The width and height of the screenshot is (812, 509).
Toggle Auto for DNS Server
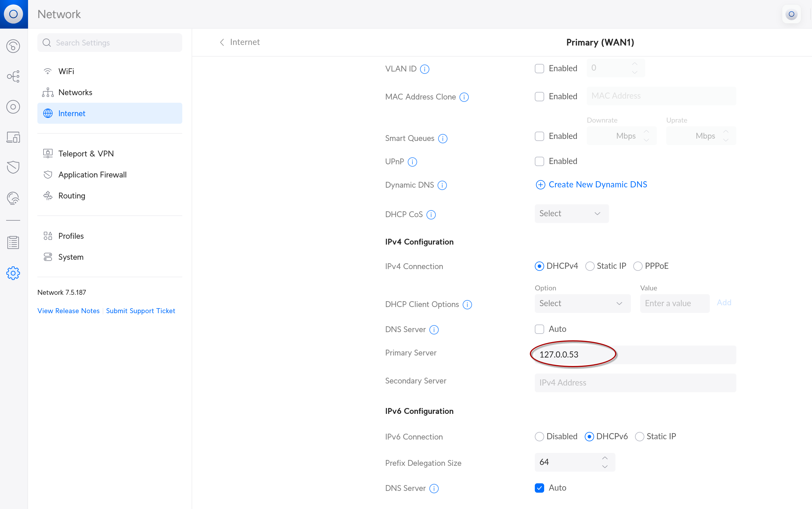click(x=539, y=329)
